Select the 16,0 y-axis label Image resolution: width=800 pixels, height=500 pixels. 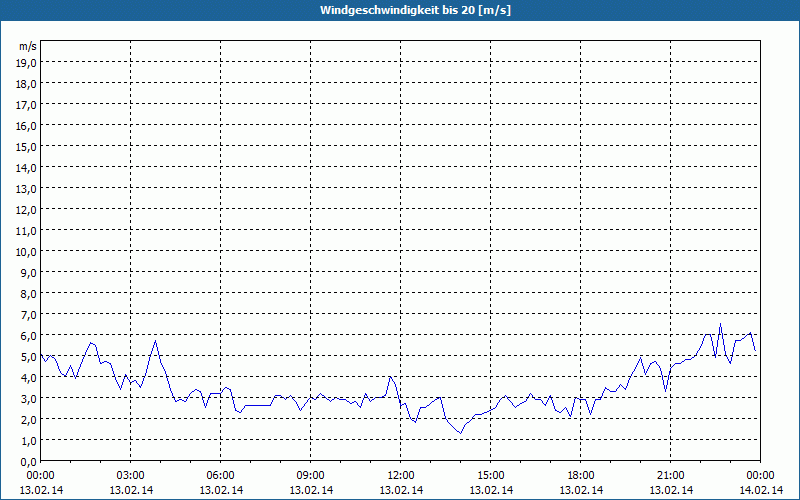(27, 126)
